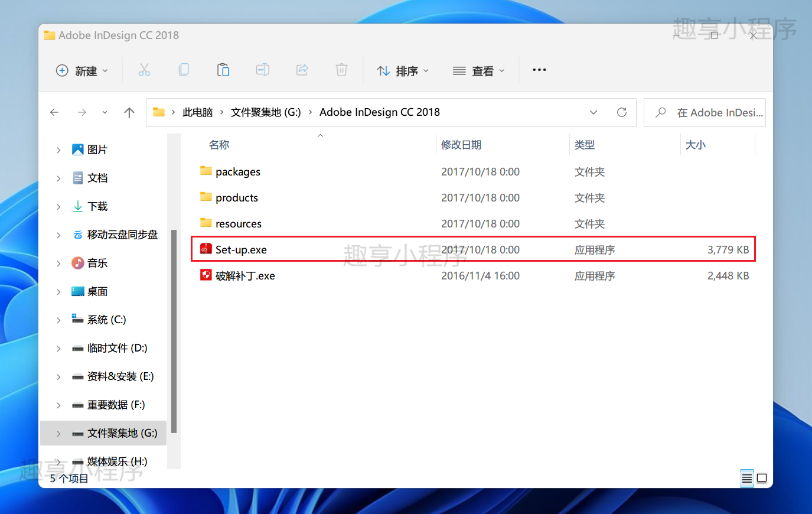The width and height of the screenshot is (812, 514).
Task: Click 此电脑 in the breadcrumb path
Action: (x=197, y=112)
